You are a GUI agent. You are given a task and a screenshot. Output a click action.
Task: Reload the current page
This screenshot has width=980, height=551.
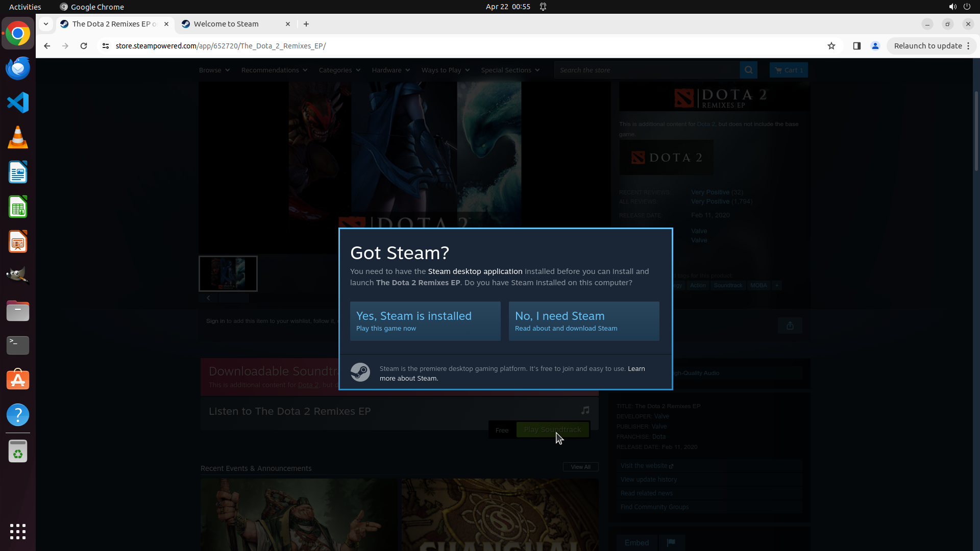pyautogui.click(x=84, y=46)
